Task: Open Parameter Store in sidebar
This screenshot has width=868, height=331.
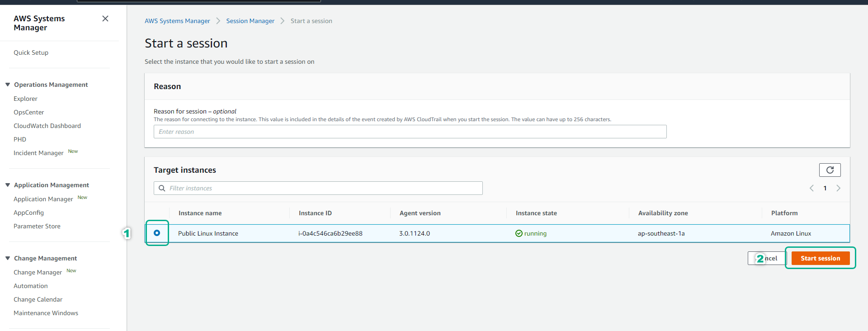Action: point(37,226)
